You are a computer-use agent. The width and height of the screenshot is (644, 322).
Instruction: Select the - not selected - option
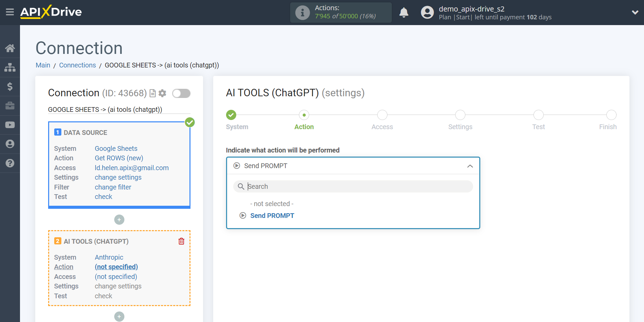272,204
